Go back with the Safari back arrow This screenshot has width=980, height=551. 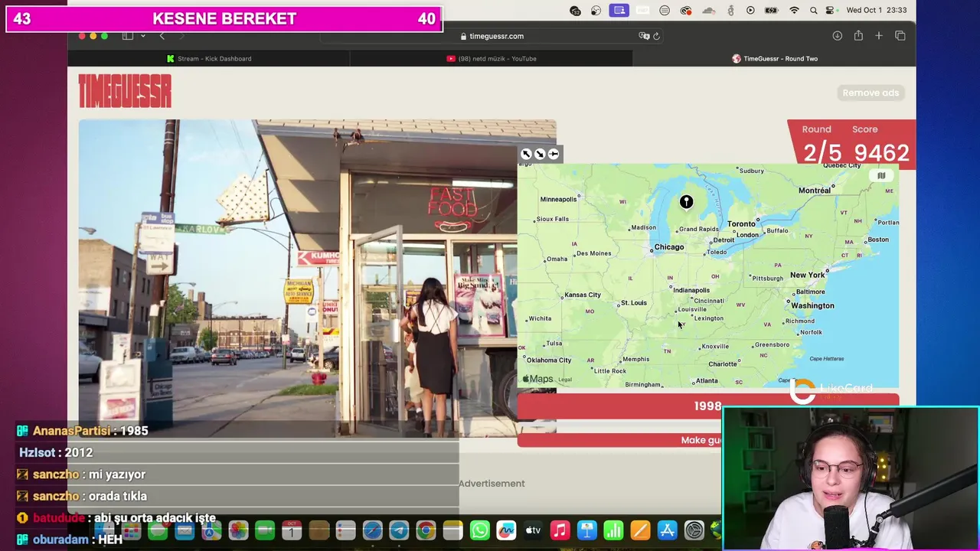[162, 36]
